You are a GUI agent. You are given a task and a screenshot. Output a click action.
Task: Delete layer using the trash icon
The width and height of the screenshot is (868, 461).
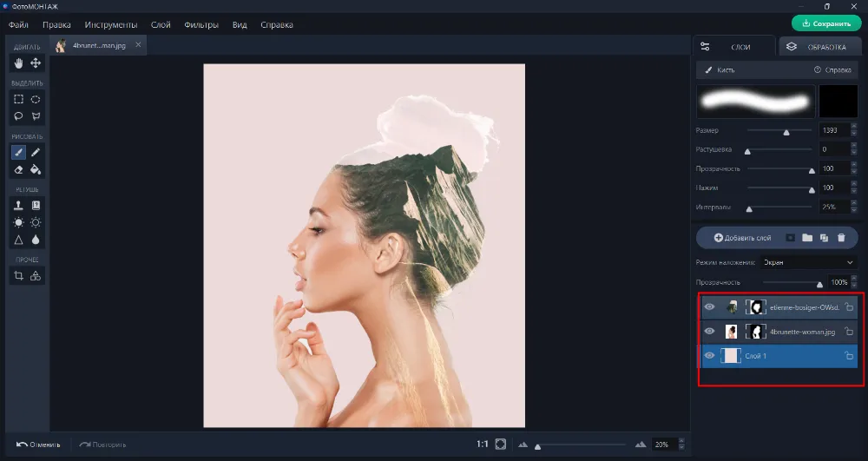pos(841,237)
